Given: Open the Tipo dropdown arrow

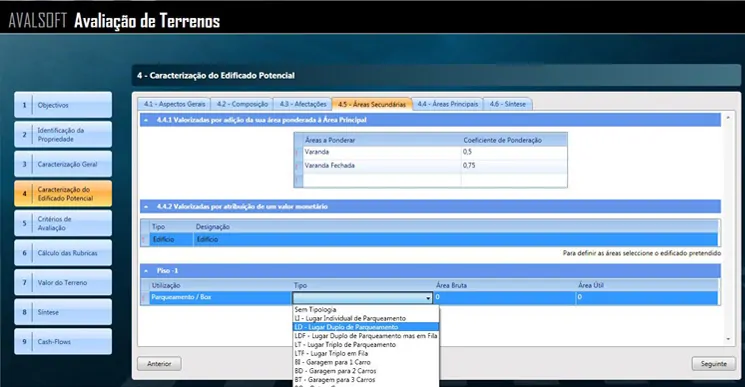Looking at the screenshot, I should tap(428, 298).
